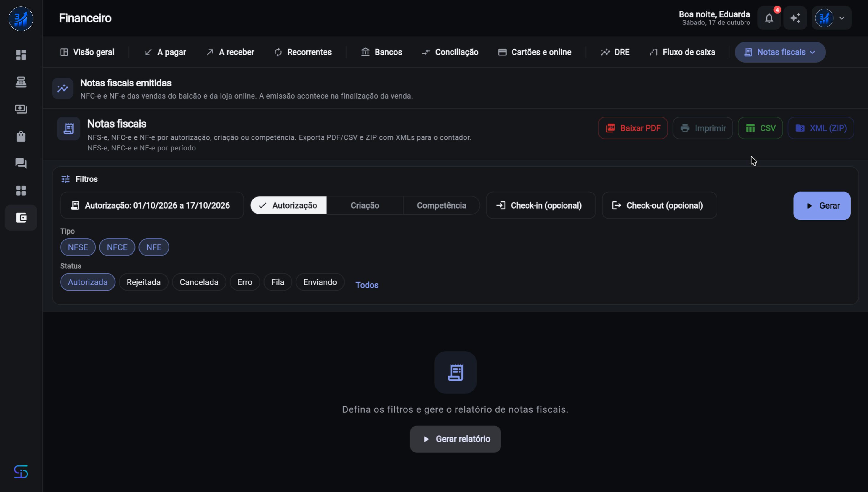
Task: Open the cash payments sidebar icon
Action: (x=21, y=109)
